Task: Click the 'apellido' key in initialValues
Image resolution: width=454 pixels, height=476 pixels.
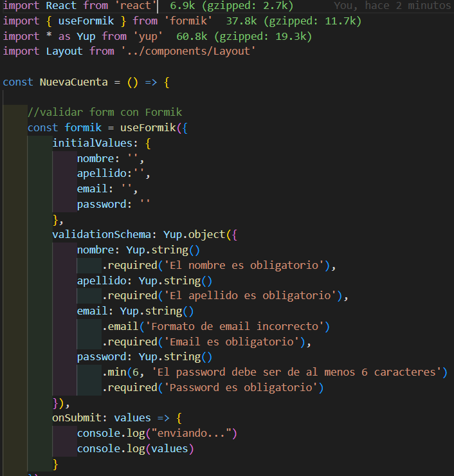Action: [102, 173]
